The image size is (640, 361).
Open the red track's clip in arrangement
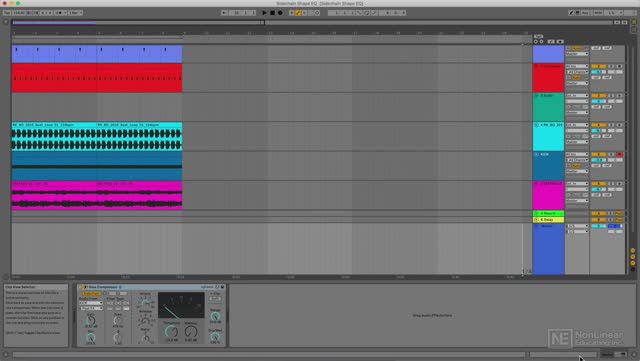pyautogui.click(x=97, y=78)
